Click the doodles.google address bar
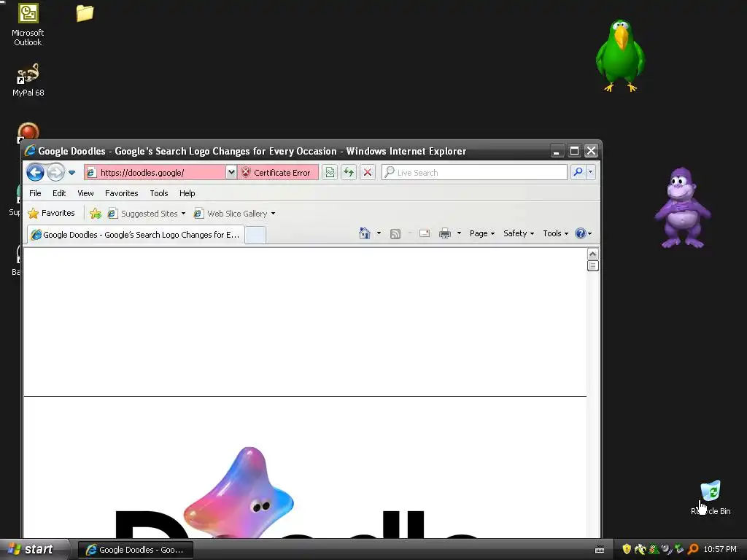The image size is (747, 560). click(155, 172)
